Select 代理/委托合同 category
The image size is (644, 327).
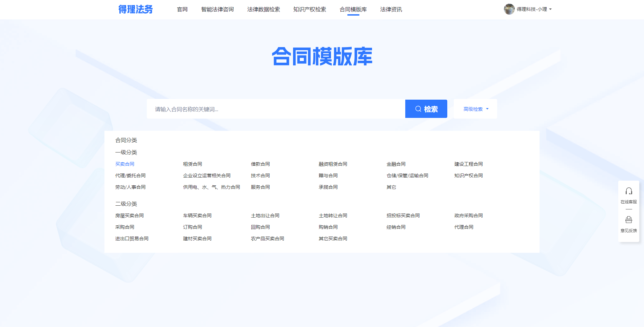pyautogui.click(x=131, y=176)
